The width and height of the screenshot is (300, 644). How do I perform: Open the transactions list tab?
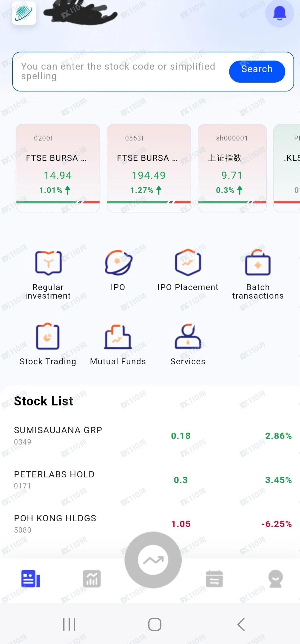coord(214,579)
